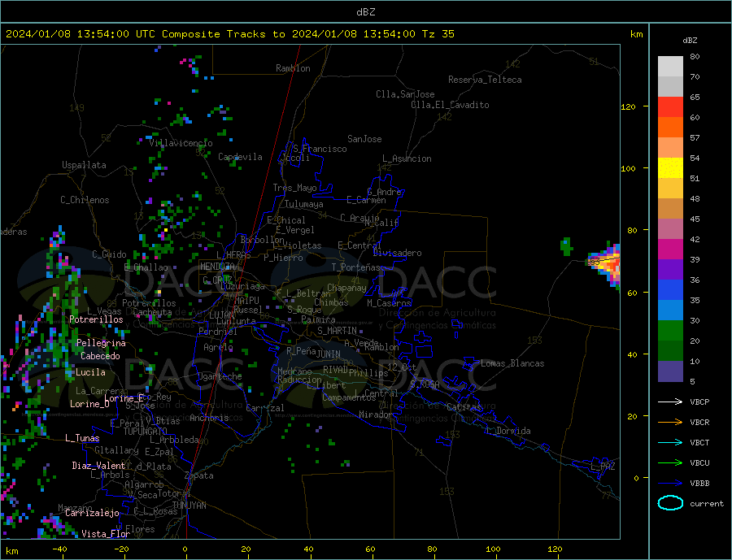The height and width of the screenshot is (560, 732).
Task: Click the pink Cabecedo station label
Action: click(x=100, y=357)
